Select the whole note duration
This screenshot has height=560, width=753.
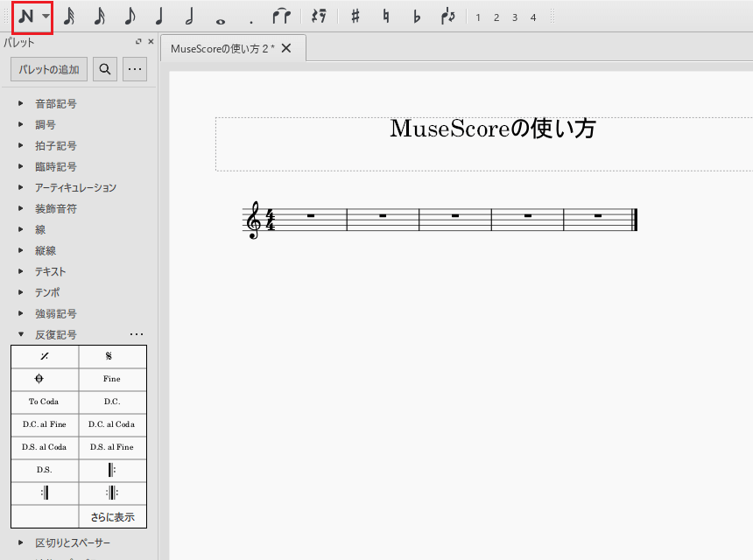(221, 21)
